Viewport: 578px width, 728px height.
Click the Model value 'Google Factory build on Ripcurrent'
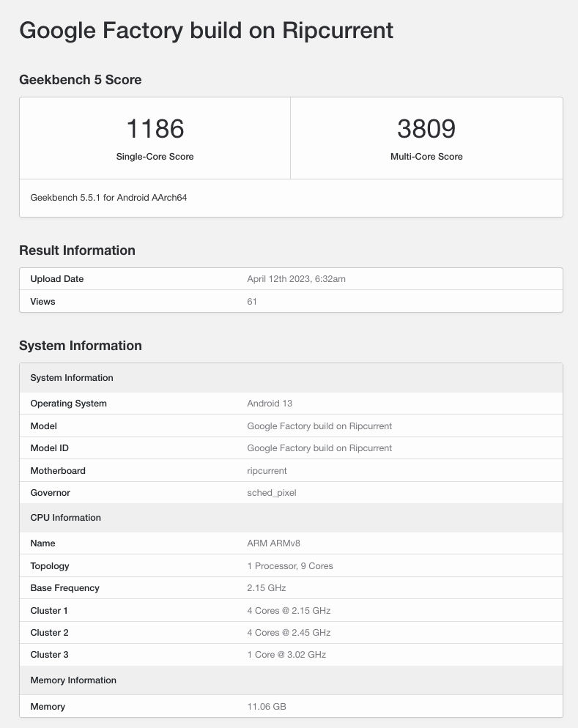[x=319, y=426]
